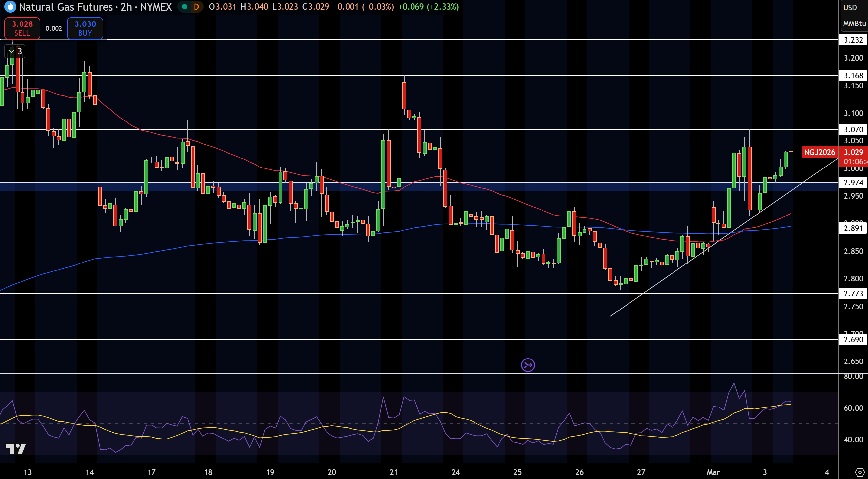The height and width of the screenshot is (479, 868).
Task: Click the Natural Gas flame symbol icon
Action: [10, 7]
